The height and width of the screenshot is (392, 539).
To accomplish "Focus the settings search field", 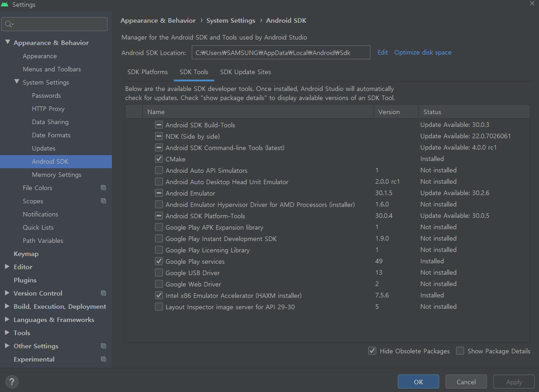I will 54,24.
